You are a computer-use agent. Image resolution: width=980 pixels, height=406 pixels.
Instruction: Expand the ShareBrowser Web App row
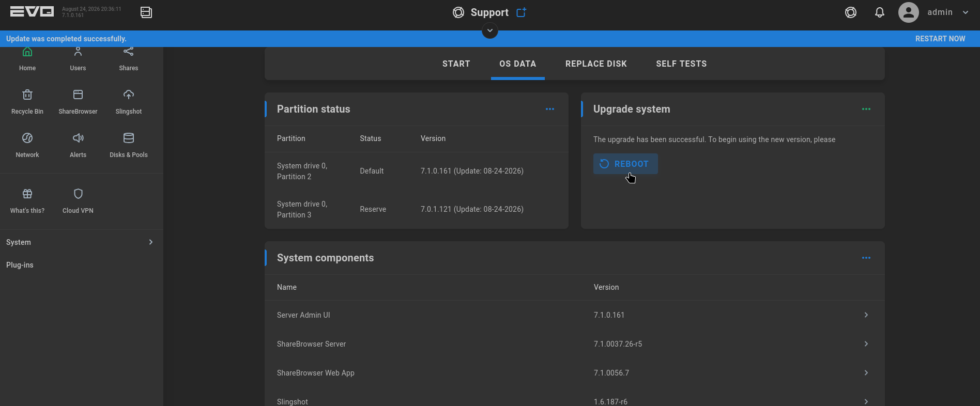(x=575, y=373)
